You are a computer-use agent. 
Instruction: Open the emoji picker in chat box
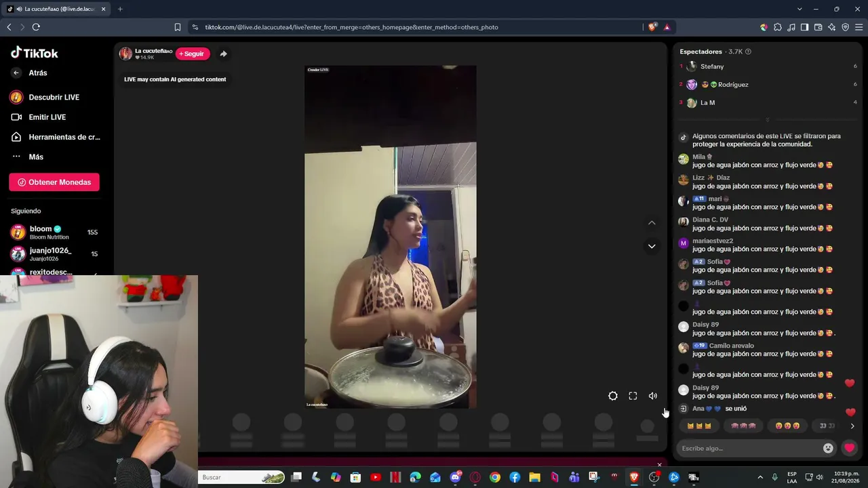click(828, 448)
